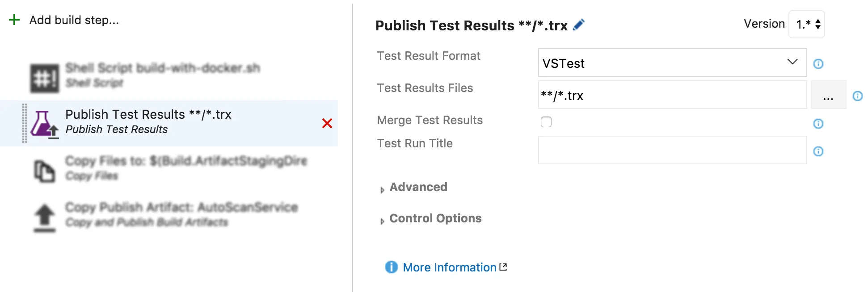Show info for Test Run Title
868x292 pixels.
click(x=818, y=151)
